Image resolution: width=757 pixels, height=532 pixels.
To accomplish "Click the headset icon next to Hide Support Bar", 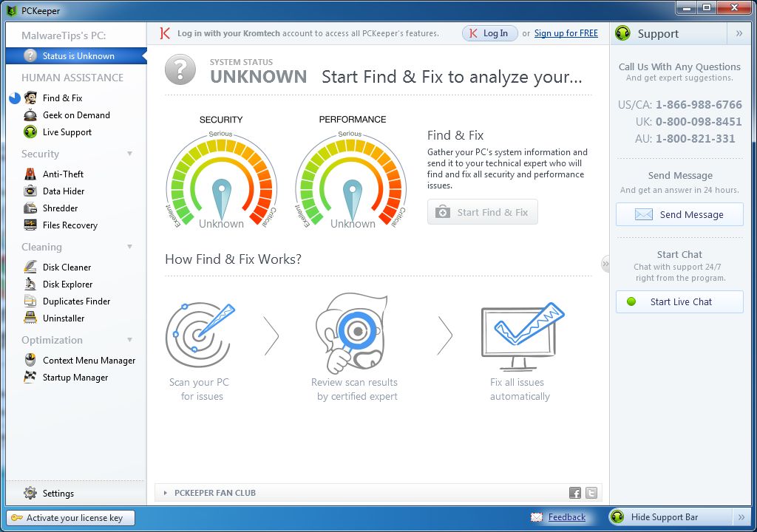I will tap(617, 517).
